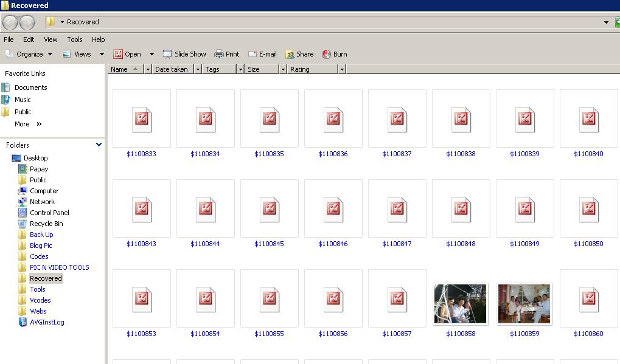Open the Tools menu
Image resolution: width=620 pixels, height=364 pixels.
(75, 39)
